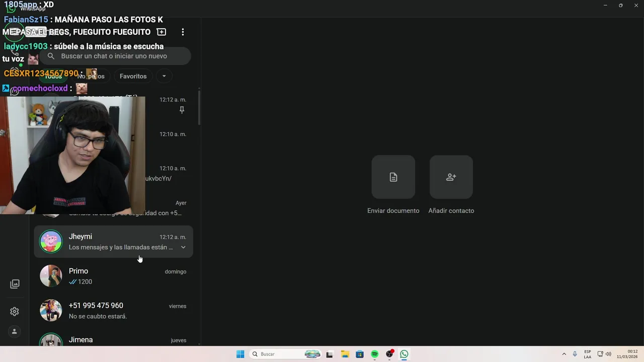Open the clock showing 00:12 11/03/2026

(x=627, y=354)
